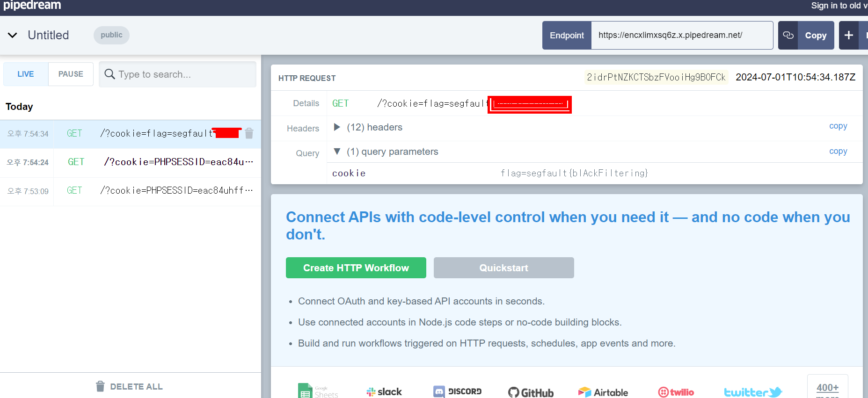
Task: Switch to LIVE mode
Action: coord(26,74)
